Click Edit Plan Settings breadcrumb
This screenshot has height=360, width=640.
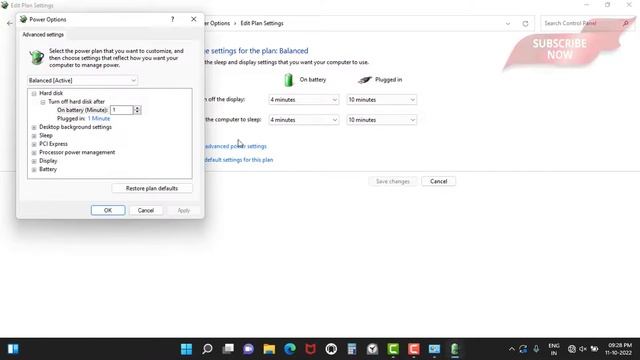[x=262, y=23]
